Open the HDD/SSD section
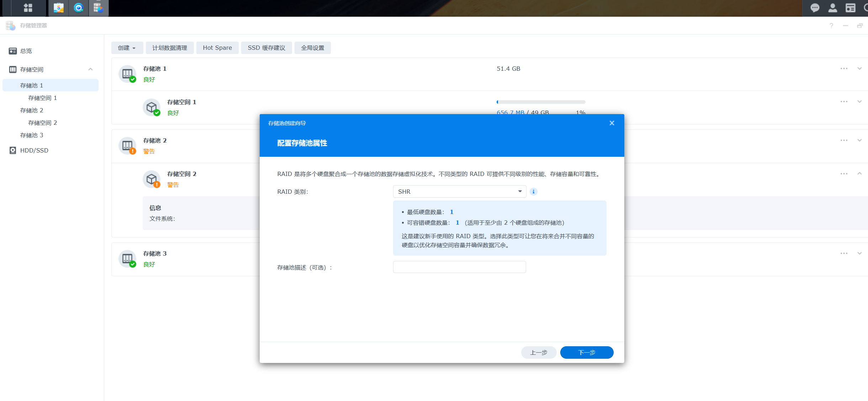 point(34,150)
